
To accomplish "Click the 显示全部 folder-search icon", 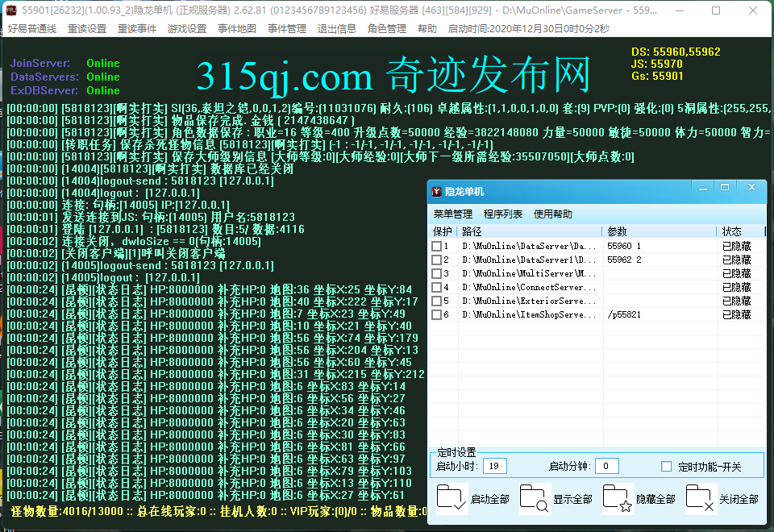I will point(535,499).
